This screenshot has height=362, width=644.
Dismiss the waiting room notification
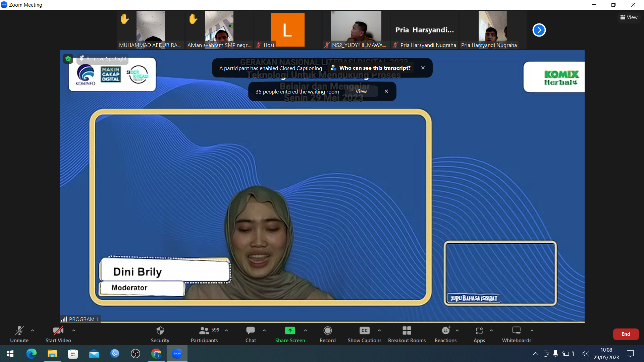[386, 91]
